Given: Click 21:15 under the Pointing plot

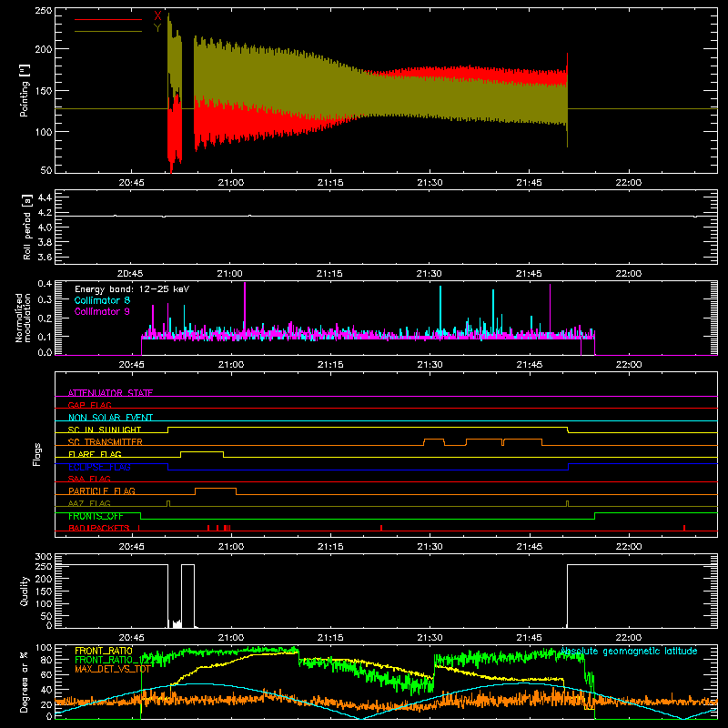Looking at the screenshot, I should (x=330, y=183).
